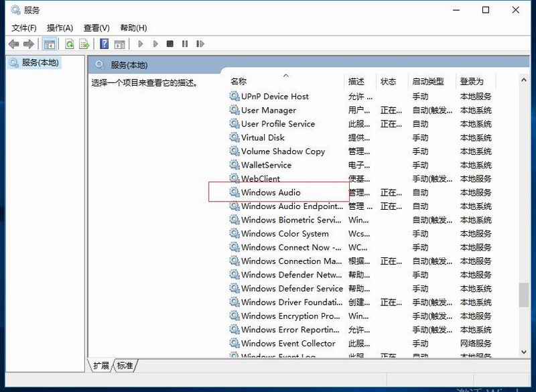Click 本地服务 in the UPnP Device Host row
Image resolution: width=536 pixels, height=392 pixels.
point(476,96)
